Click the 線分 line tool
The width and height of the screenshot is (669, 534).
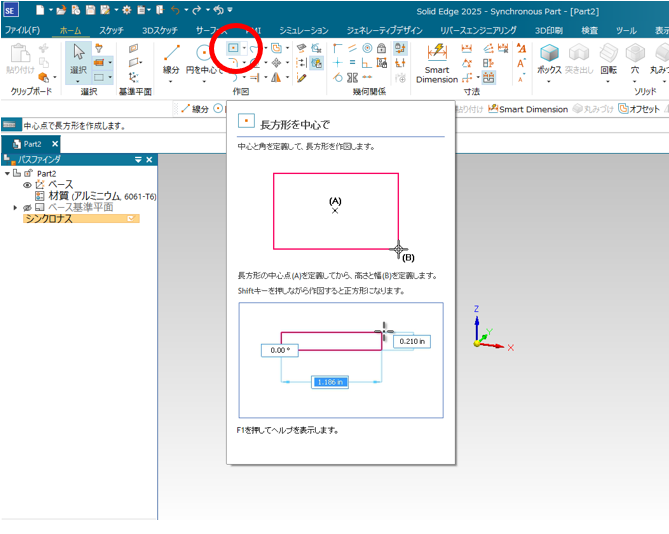(x=172, y=59)
